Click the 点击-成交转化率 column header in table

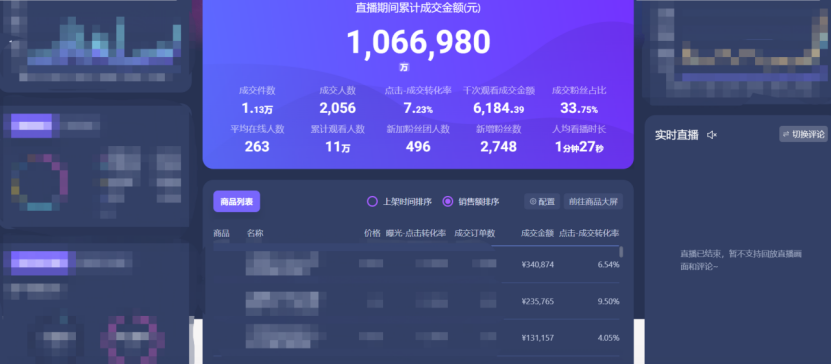point(589,233)
